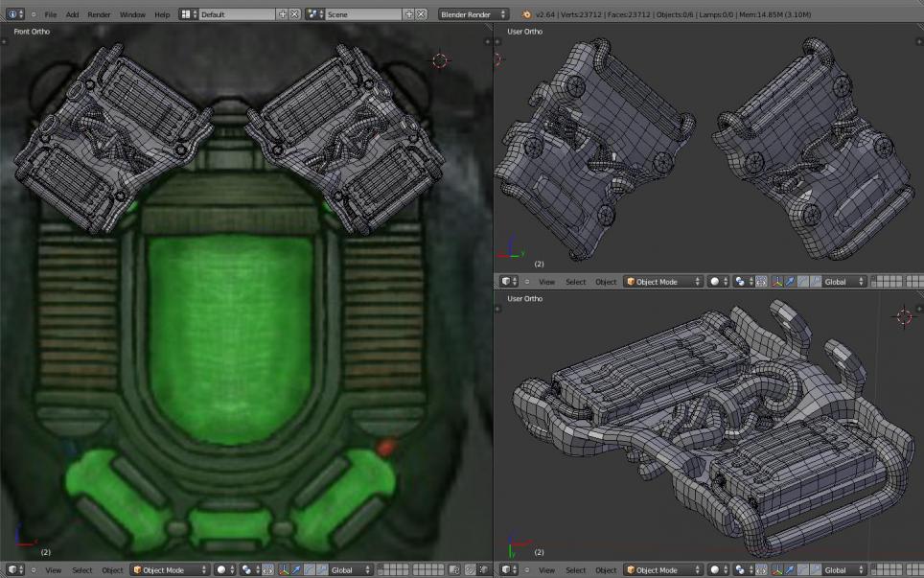Toggle manipulate centers only in top-right viewport header
This screenshot has height=578, width=924.
pyautogui.click(x=762, y=282)
